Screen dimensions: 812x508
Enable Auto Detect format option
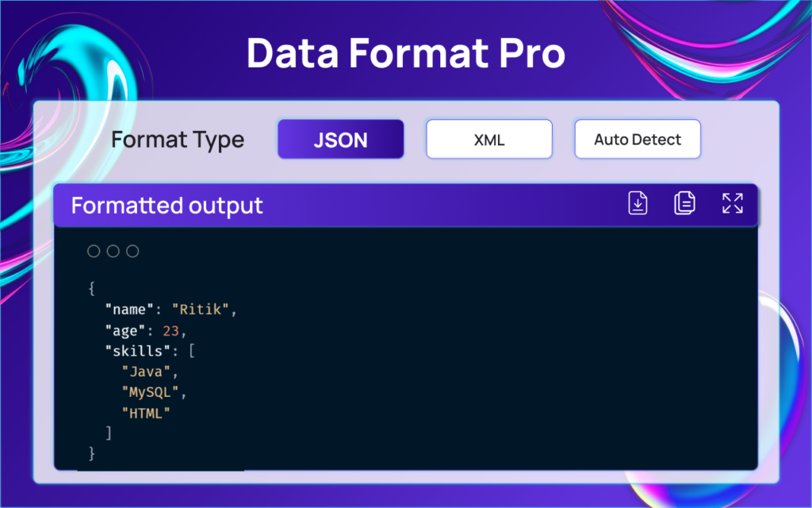click(637, 140)
